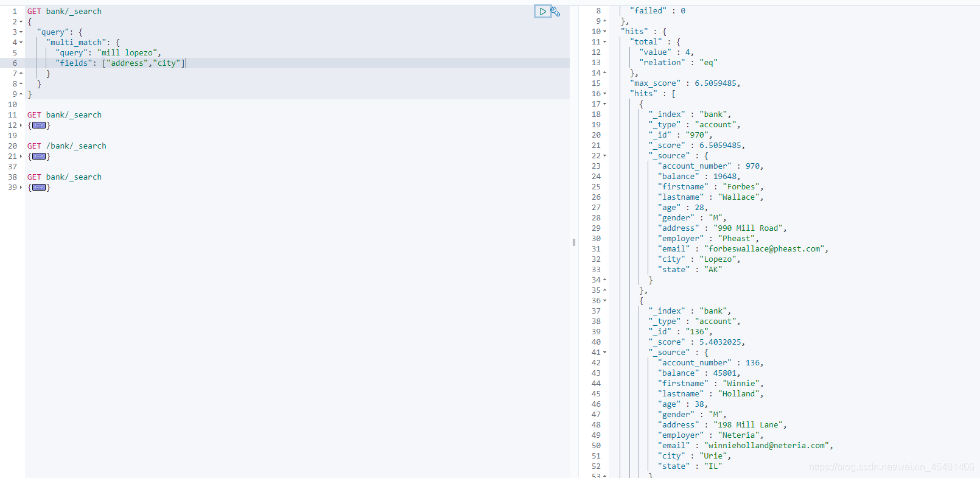Click the winnieholland@neteria.com email line
The width and height of the screenshot is (980, 478).
click(745, 446)
